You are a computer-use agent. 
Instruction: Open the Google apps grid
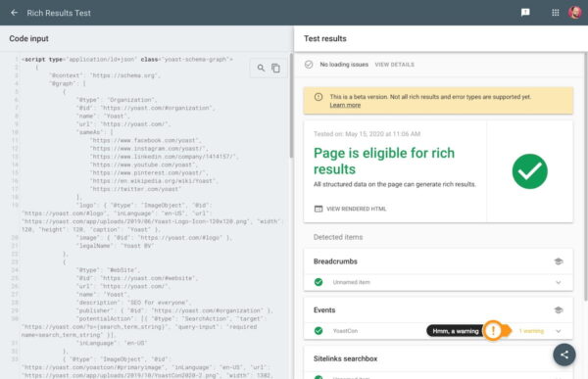pos(556,13)
